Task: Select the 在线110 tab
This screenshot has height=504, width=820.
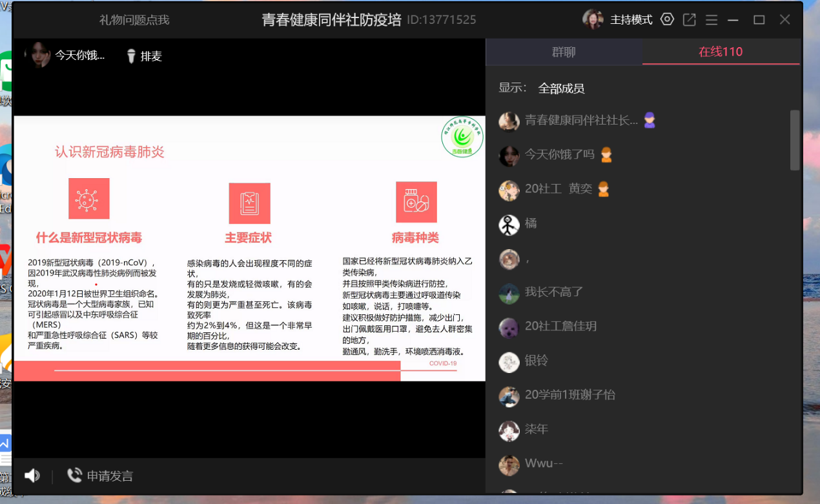Action: point(721,52)
